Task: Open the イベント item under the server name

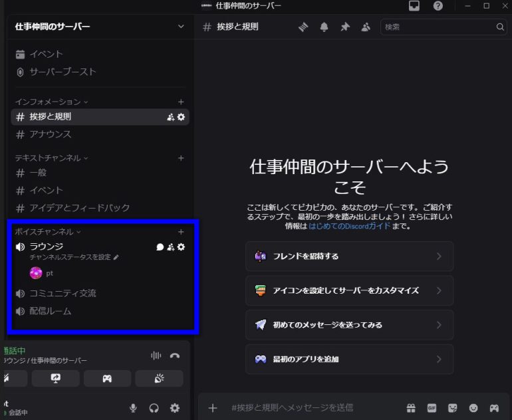Action: (46, 54)
